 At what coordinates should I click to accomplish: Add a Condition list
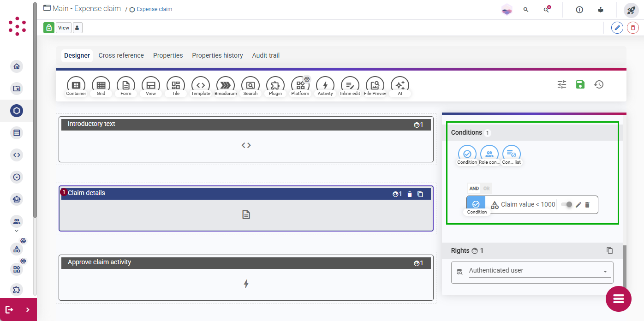[512, 154]
